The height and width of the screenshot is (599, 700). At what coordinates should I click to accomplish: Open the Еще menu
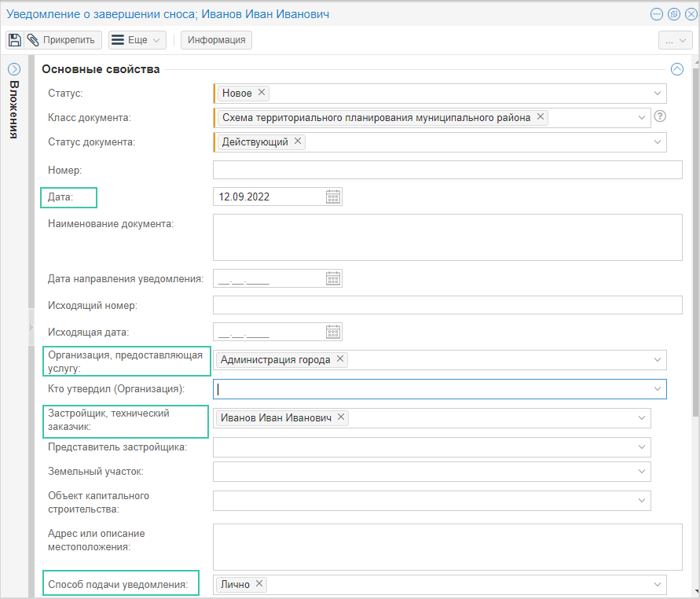pyautogui.click(x=137, y=40)
